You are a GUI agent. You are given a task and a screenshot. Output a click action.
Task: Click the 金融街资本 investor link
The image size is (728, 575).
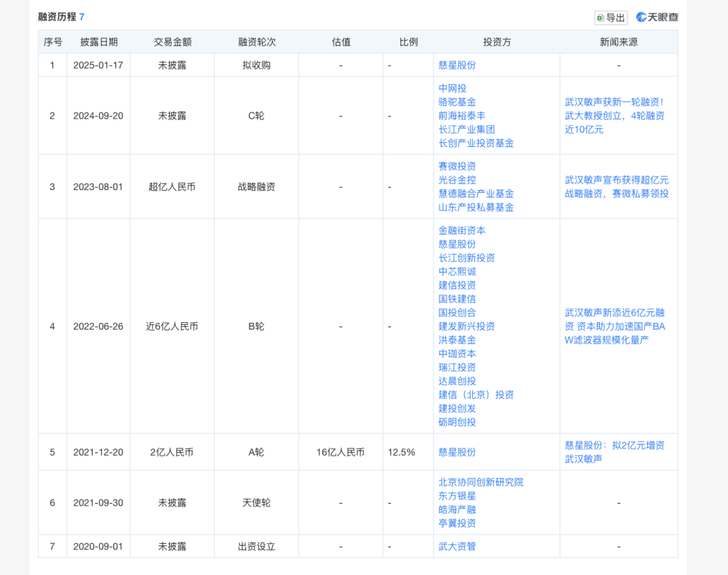tap(462, 231)
